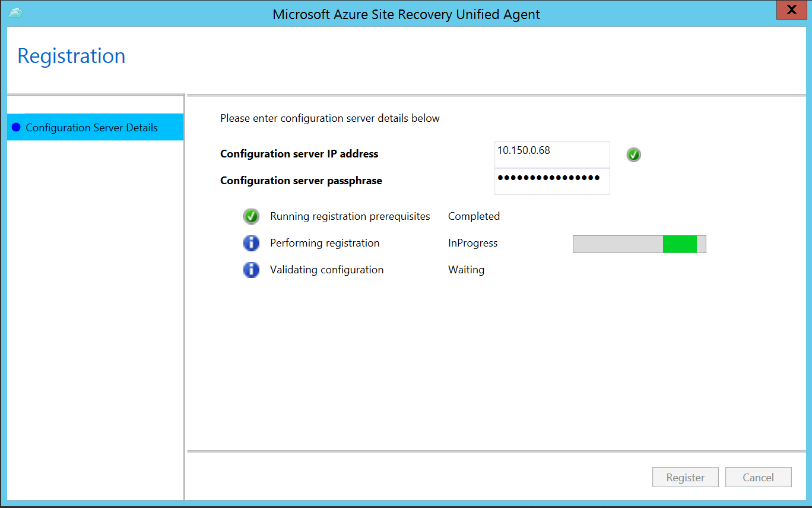Click 'Running registration prerequisites' text
Image resolution: width=812 pixels, height=508 pixels.
[x=350, y=216]
